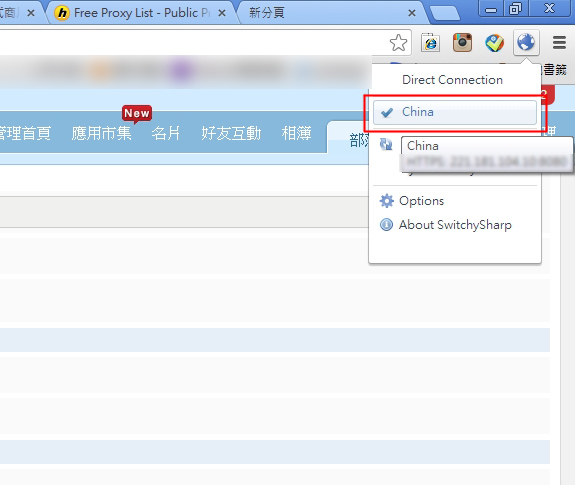Close the Free Proxy List tab
Screen dimensions: 575x485
(x=222, y=13)
